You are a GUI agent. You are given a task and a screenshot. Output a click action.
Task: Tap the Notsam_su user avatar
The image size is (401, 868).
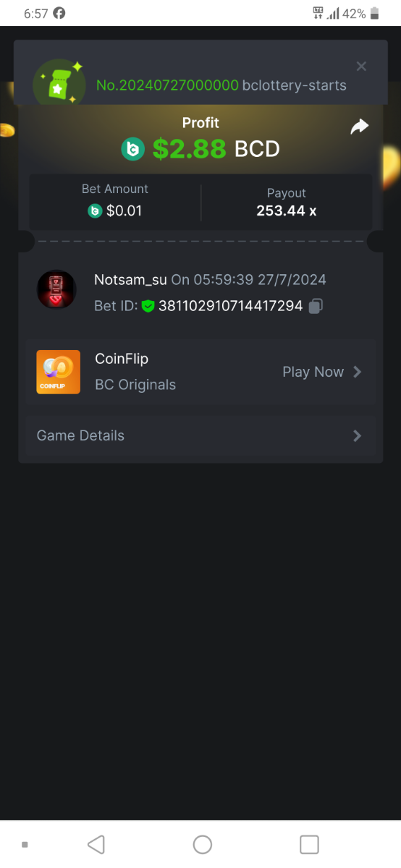pyautogui.click(x=56, y=290)
